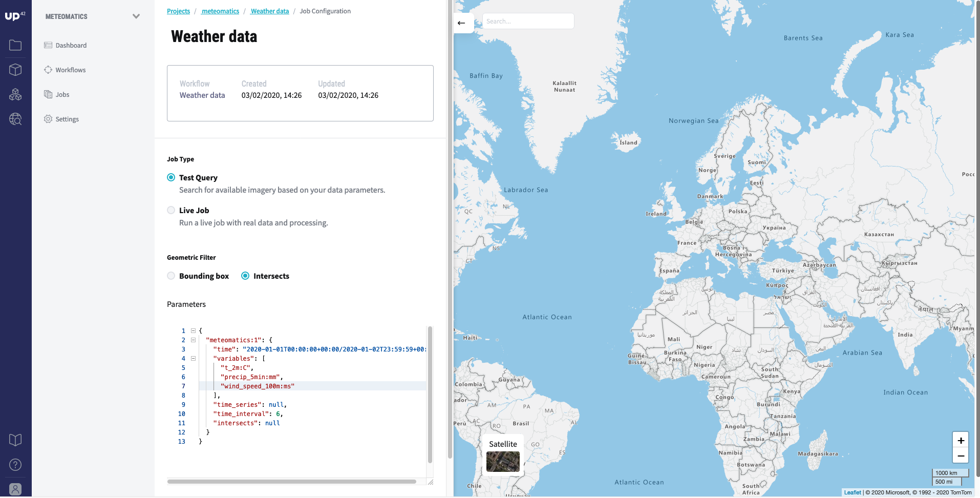Open the Projects breadcrumb link
The height and width of the screenshot is (498, 980).
[x=178, y=11]
